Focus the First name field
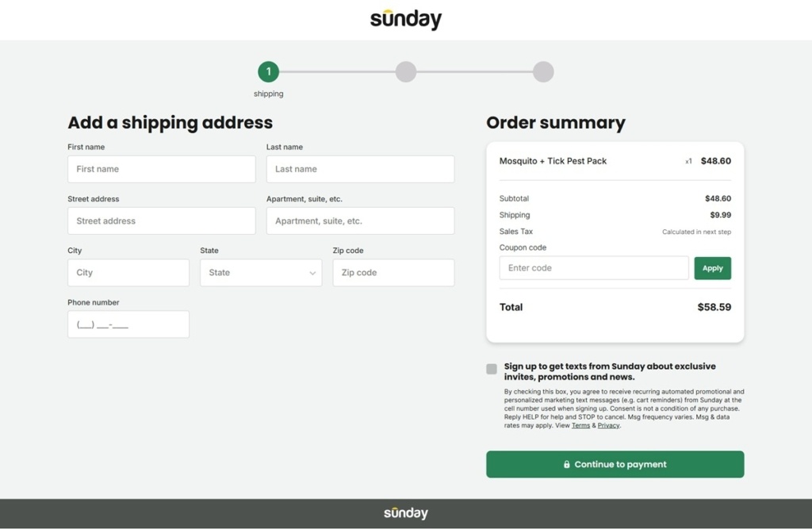The image size is (812, 529). (162, 169)
